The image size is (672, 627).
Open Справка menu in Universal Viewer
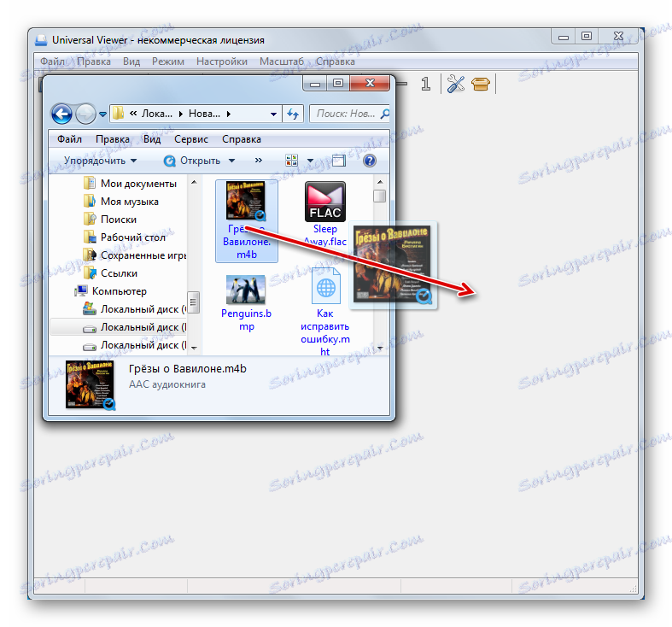335,62
